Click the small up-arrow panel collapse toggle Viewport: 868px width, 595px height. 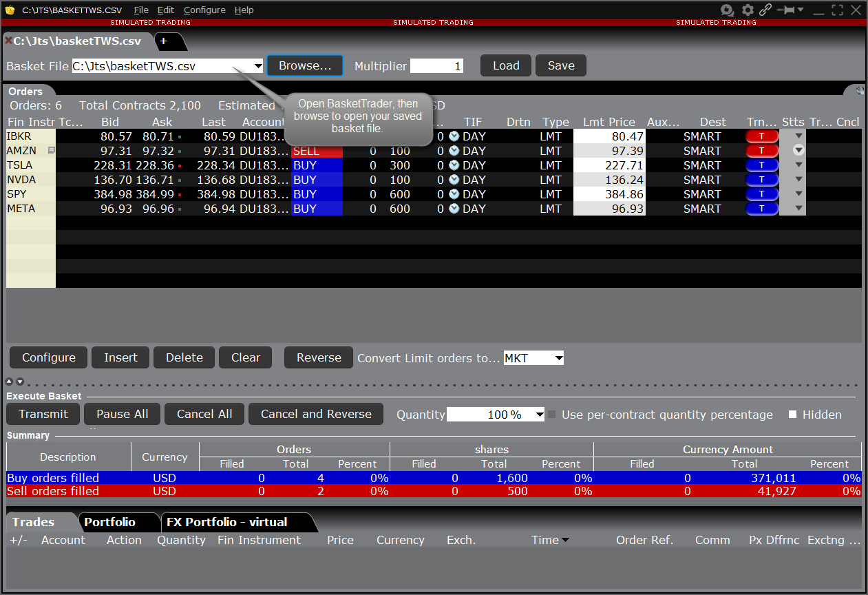tap(10, 382)
